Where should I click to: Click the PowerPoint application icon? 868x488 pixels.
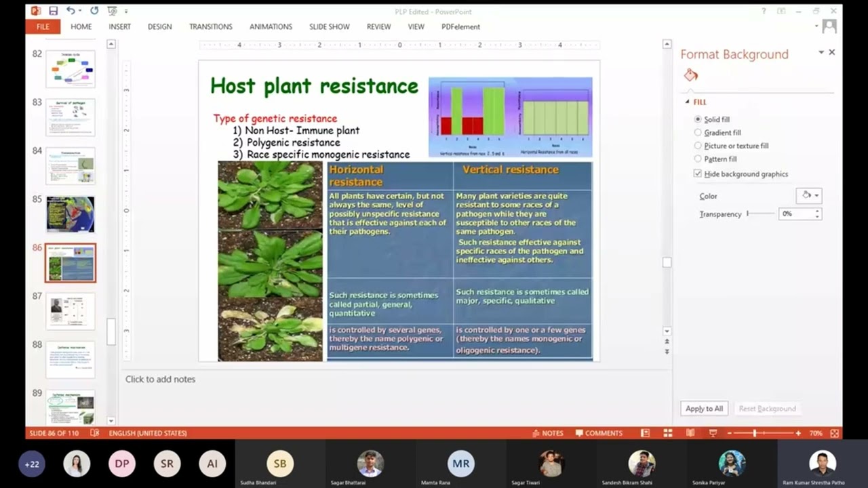tap(35, 11)
